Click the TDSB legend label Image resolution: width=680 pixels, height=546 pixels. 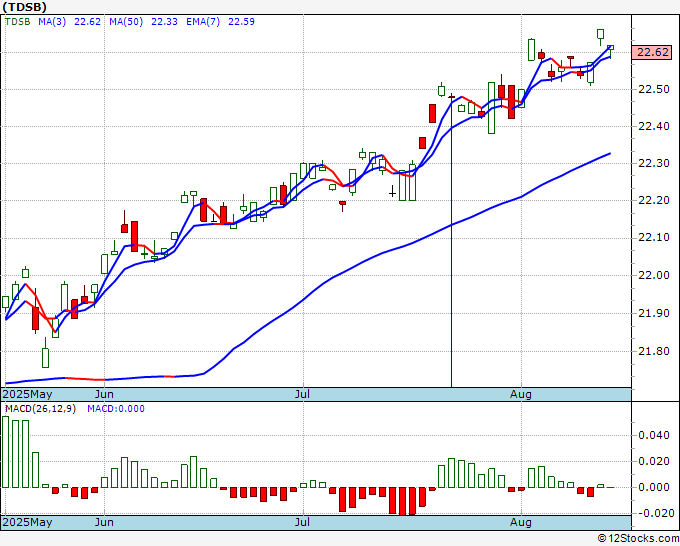click(17, 22)
